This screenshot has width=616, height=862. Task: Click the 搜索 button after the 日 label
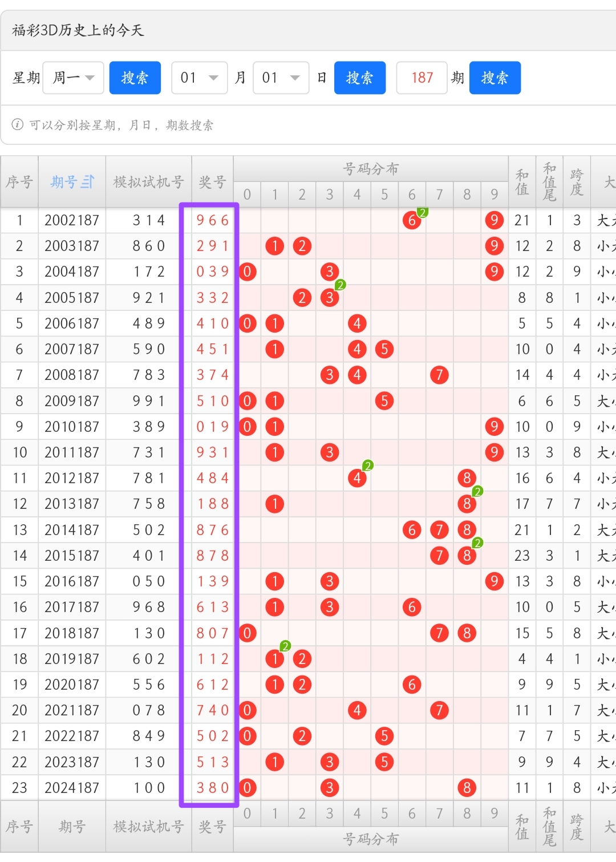click(360, 78)
